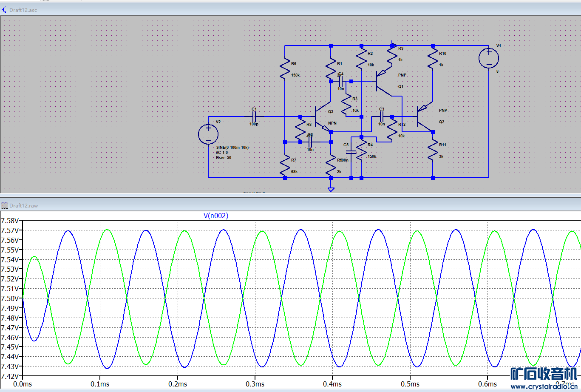Viewport: 581px width, 392px height.
Task: Select voltage source V2 symbol
Action: coord(208,134)
